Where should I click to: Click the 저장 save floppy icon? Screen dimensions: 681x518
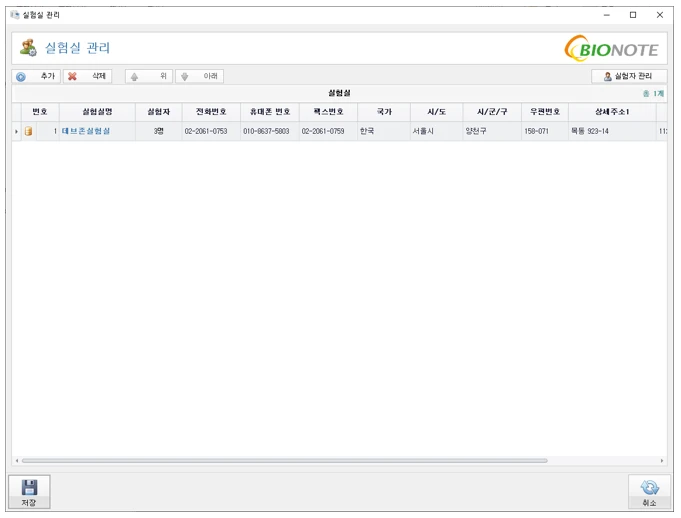click(x=29, y=488)
